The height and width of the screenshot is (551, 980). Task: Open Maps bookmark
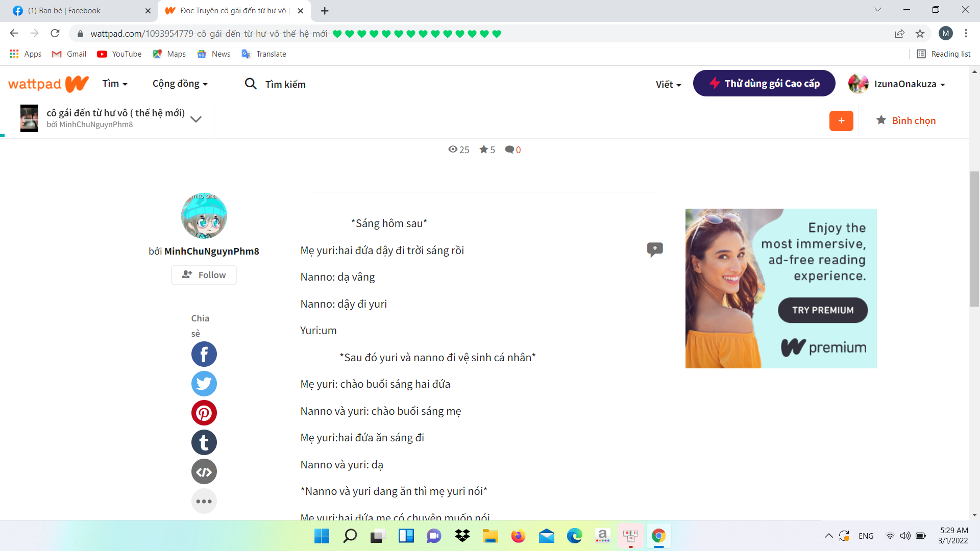tap(169, 54)
